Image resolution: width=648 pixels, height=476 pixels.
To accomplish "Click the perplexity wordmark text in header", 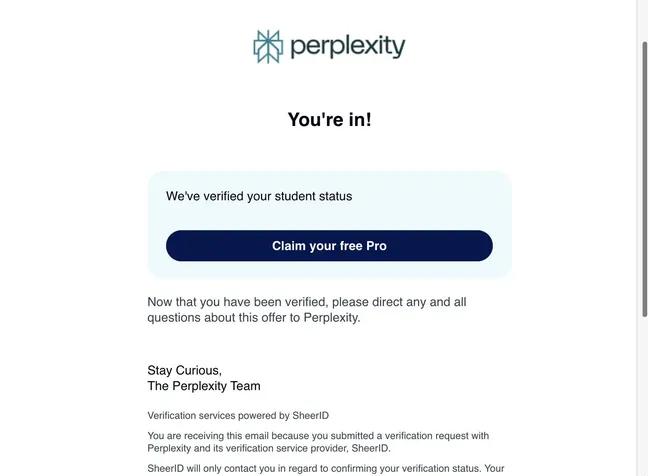I will 348,46.
